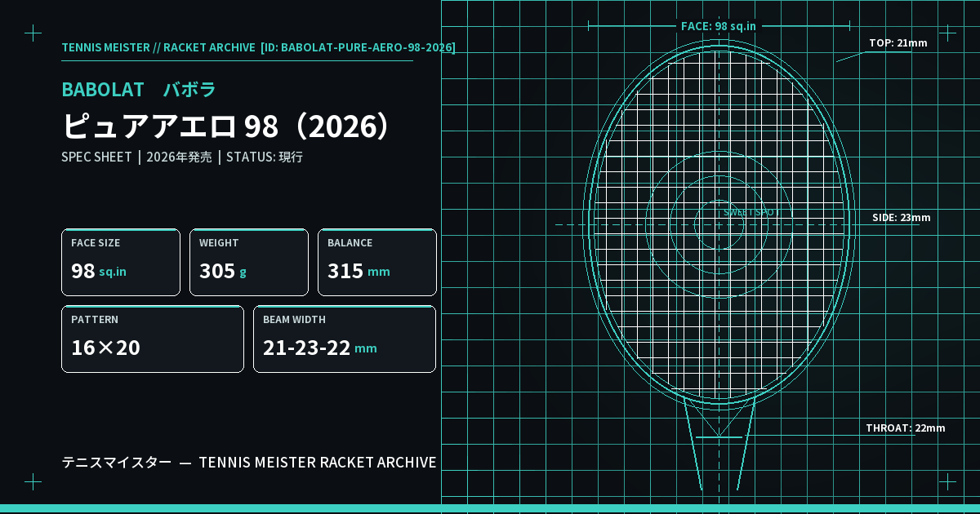Screen dimensions: 980x514
Task: Click the FACE SIZE 98 sq.in card
Action: (x=121, y=263)
